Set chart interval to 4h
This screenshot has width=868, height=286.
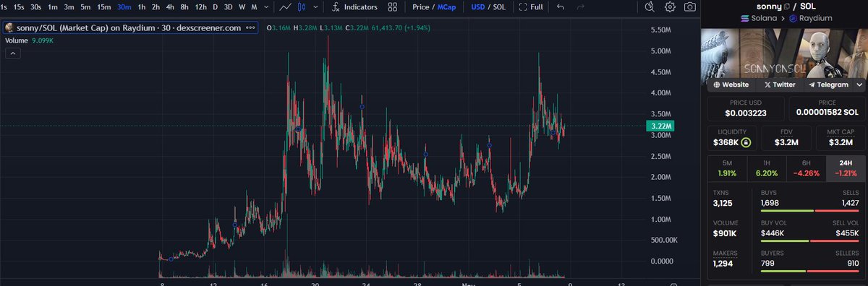point(170,6)
